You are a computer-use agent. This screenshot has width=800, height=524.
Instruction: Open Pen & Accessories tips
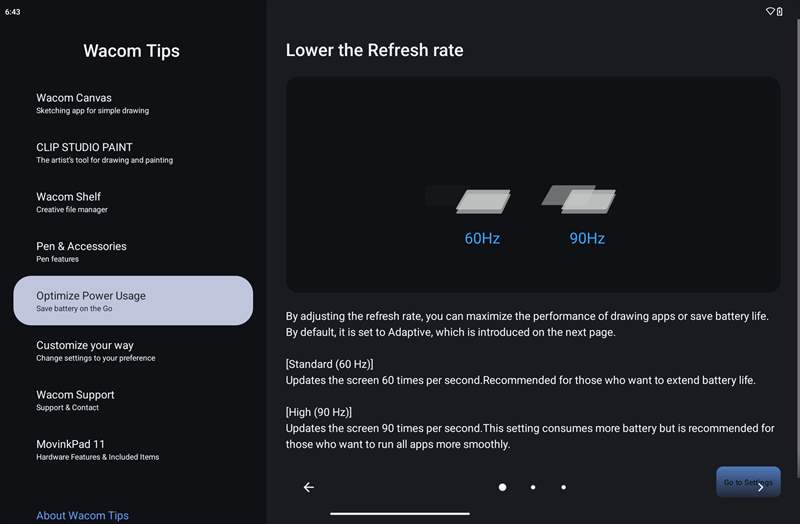point(133,251)
